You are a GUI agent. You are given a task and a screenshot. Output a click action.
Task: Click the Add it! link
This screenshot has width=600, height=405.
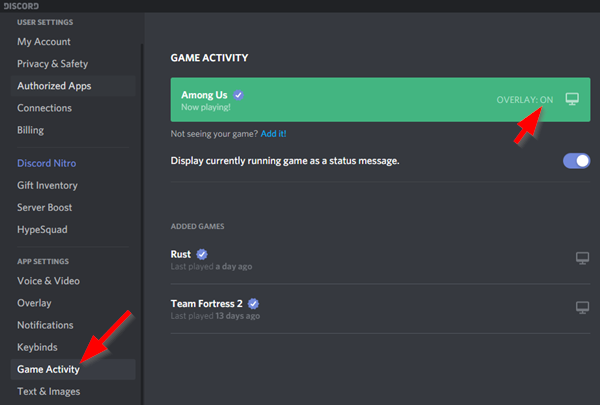273,134
